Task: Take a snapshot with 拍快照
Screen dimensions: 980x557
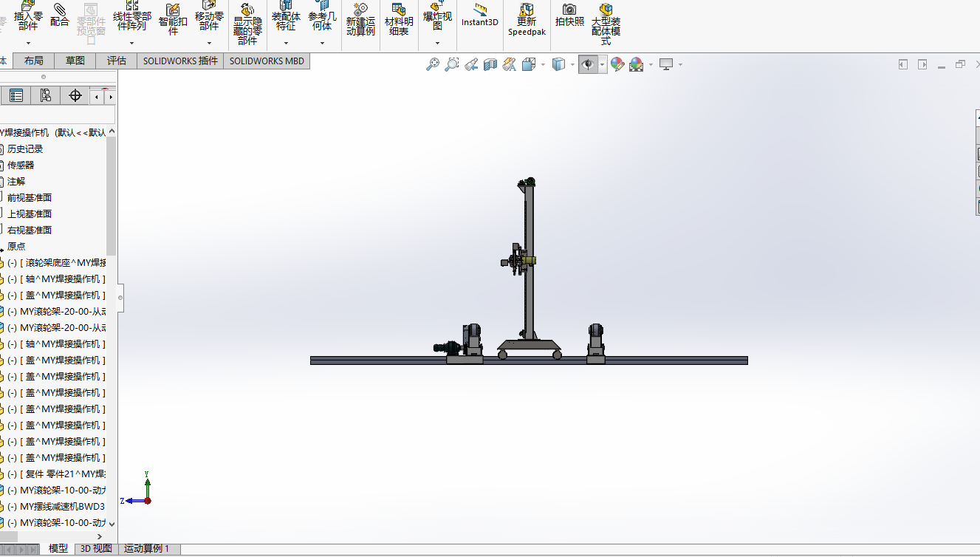Action: (569, 15)
